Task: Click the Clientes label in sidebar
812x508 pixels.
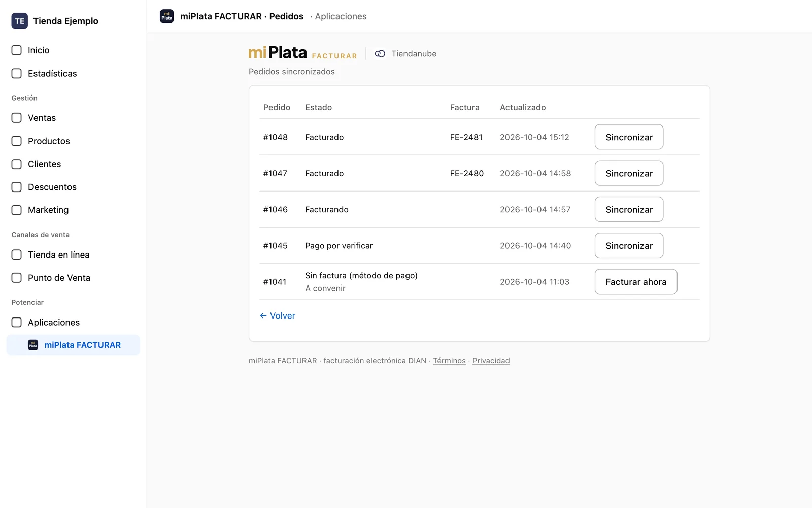Action: click(x=44, y=164)
